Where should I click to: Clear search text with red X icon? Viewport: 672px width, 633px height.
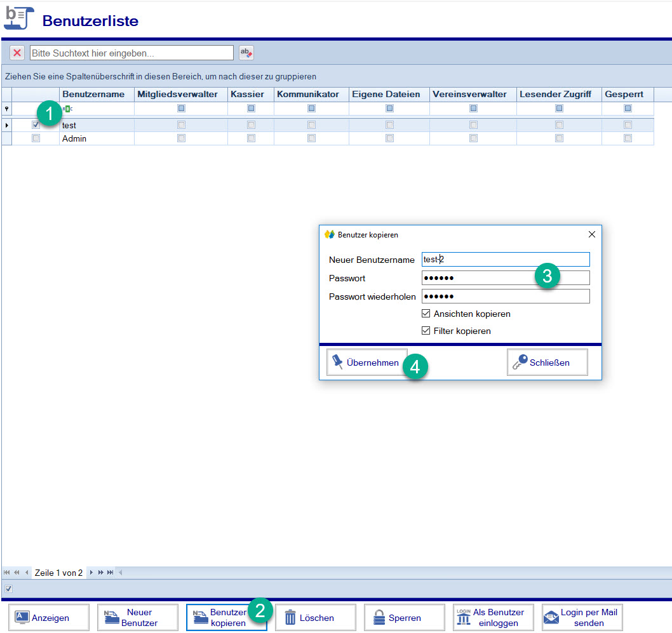pyautogui.click(x=17, y=53)
